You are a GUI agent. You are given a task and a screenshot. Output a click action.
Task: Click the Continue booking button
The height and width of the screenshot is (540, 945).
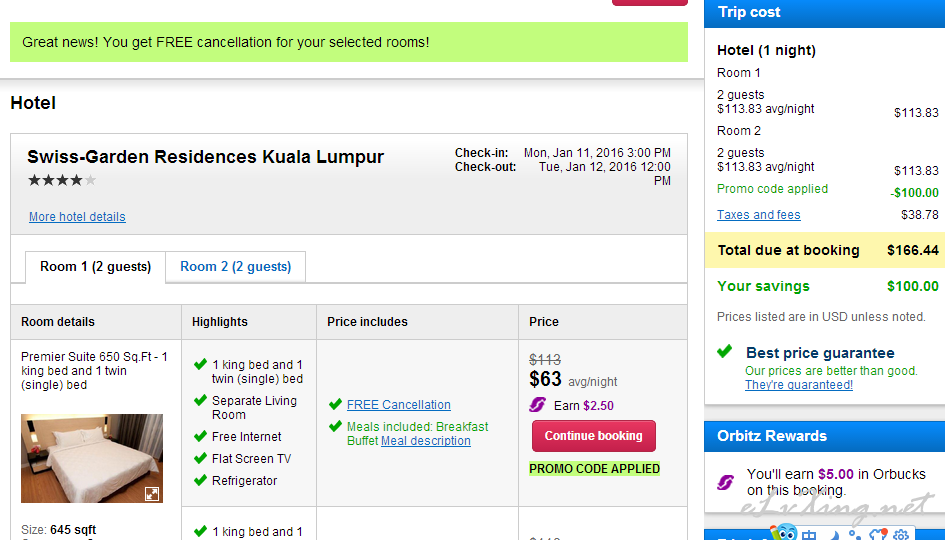(x=594, y=436)
